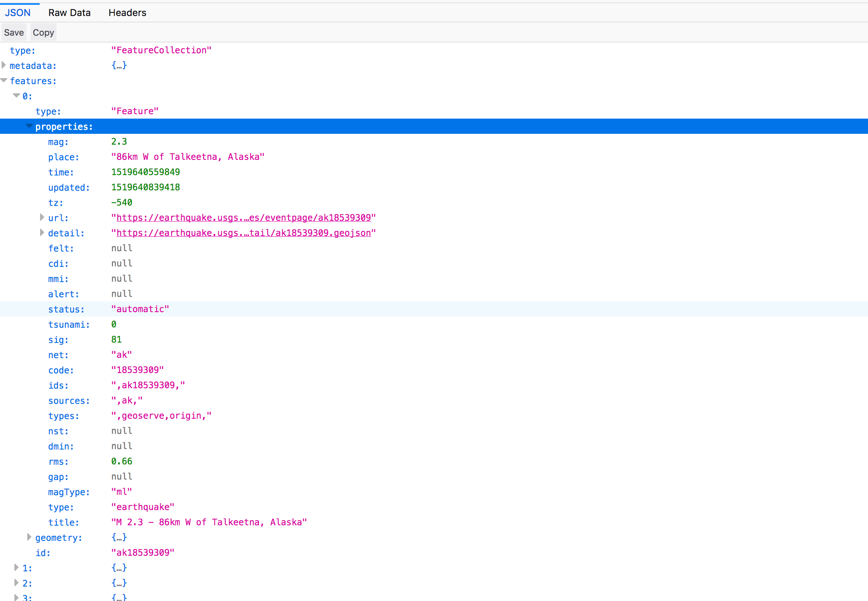Select the mag row value 2.3
This screenshot has height=601, width=868.
[x=119, y=141]
